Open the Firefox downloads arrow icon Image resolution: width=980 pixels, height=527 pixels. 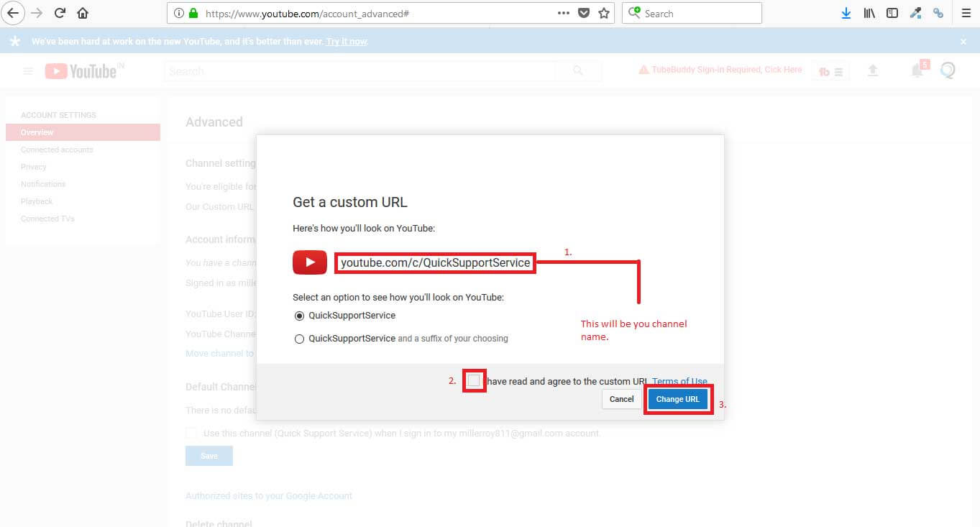coord(846,12)
